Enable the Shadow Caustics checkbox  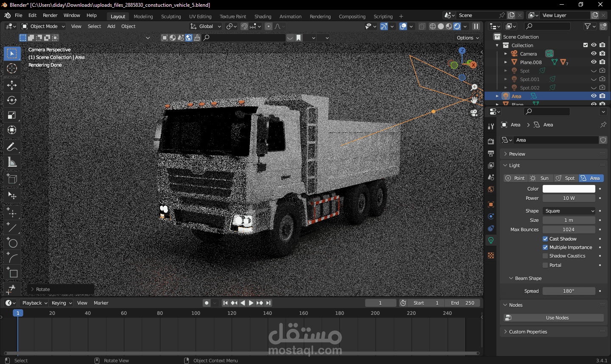point(545,256)
